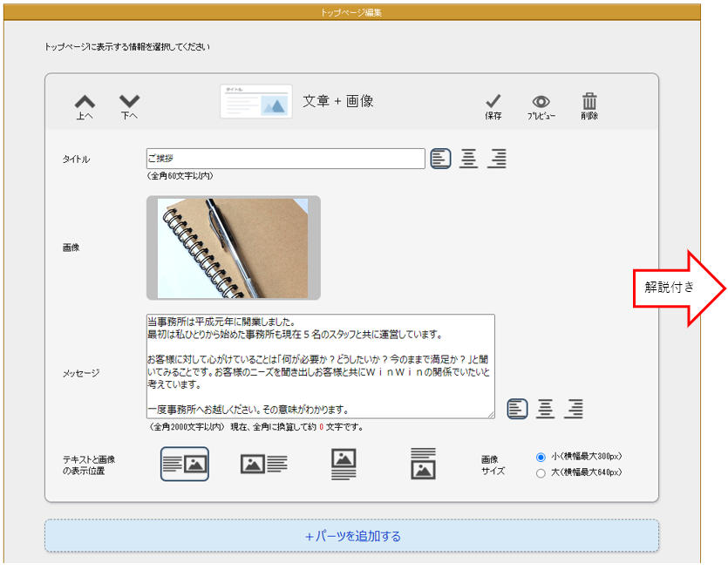Center-align the message text
This screenshot has height=570, width=728.
tap(546, 408)
